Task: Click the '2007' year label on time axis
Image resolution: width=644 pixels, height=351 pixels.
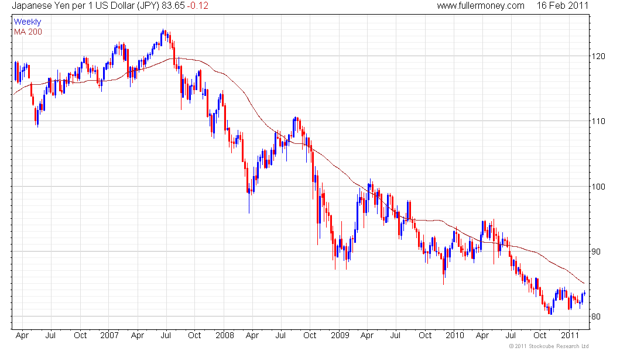Action: [x=109, y=335]
